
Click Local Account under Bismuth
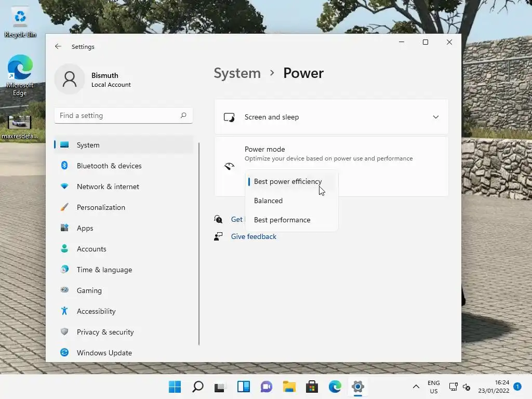[111, 85]
